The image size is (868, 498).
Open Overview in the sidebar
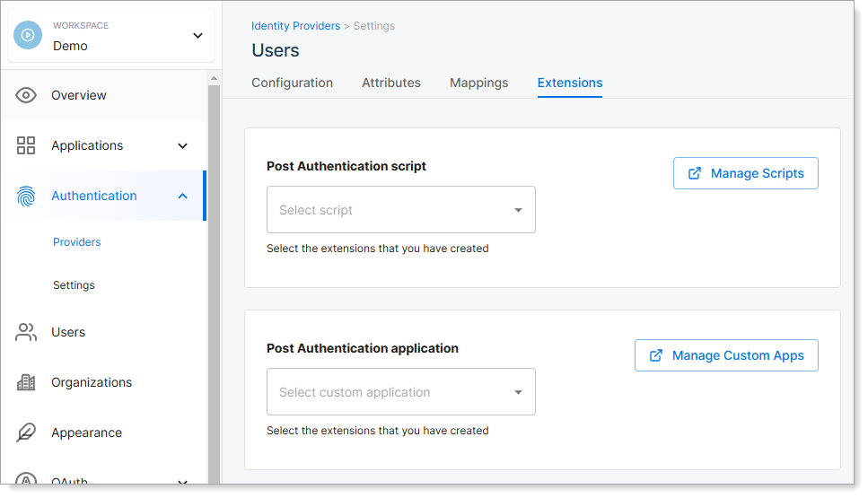coord(79,95)
